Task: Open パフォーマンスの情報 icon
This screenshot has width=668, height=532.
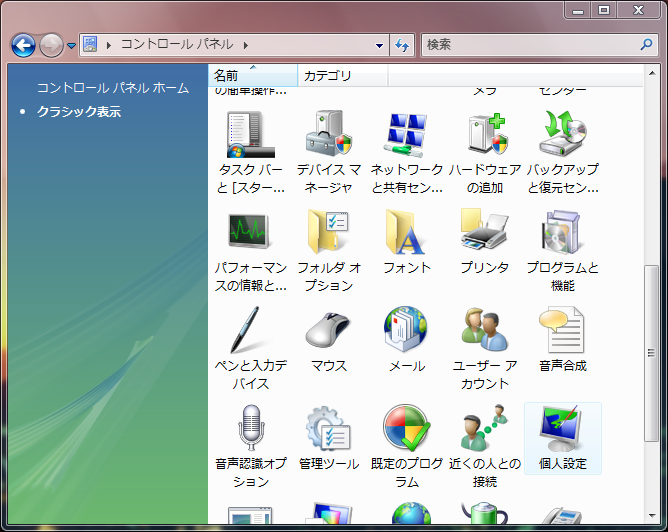Action: (249, 231)
